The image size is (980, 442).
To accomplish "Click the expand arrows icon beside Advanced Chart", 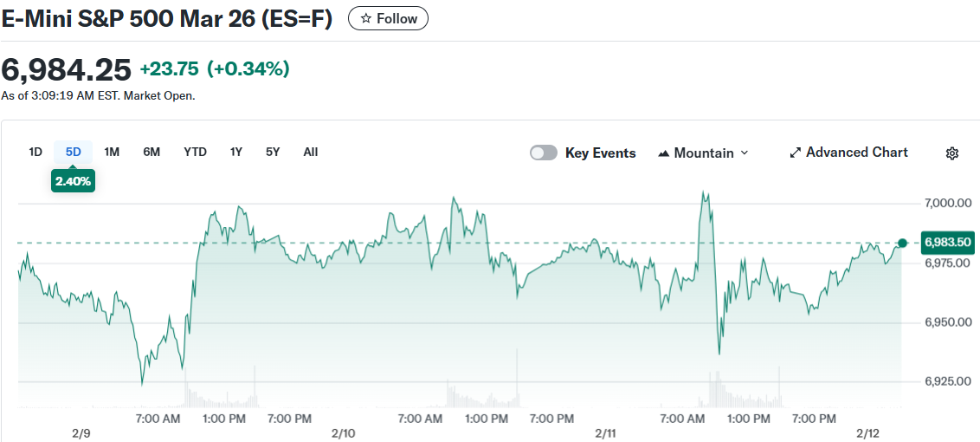I will tap(796, 153).
